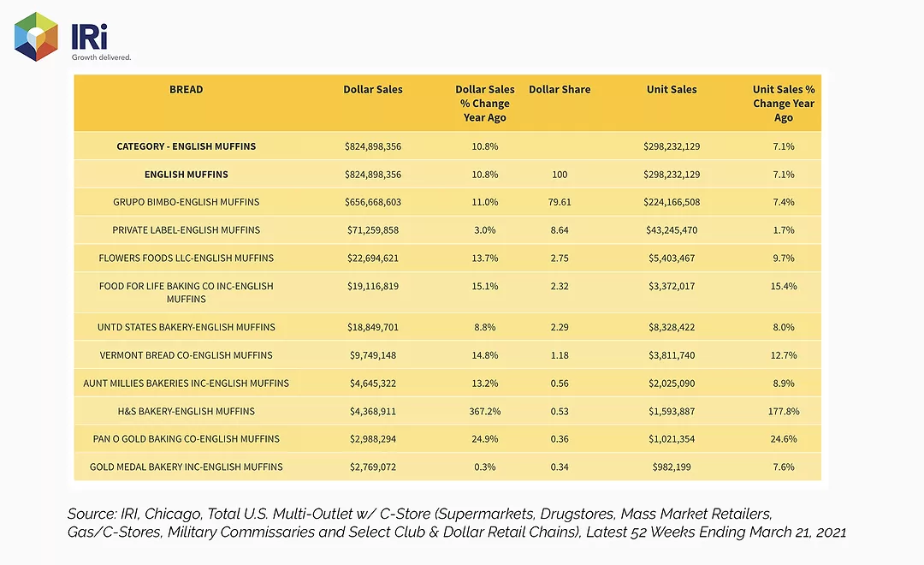Select H&S BAKERY-ENGLISH MUFFINS row label
This screenshot has width=924, height=565.
click(x=187, y=411)
